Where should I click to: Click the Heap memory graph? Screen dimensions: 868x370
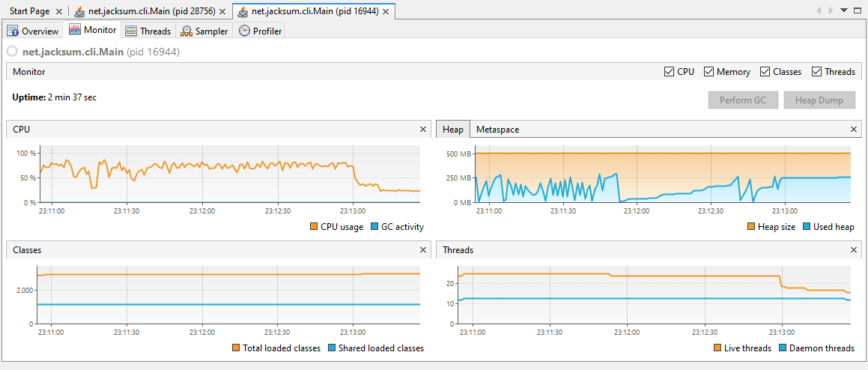click(x=664, y=175)
